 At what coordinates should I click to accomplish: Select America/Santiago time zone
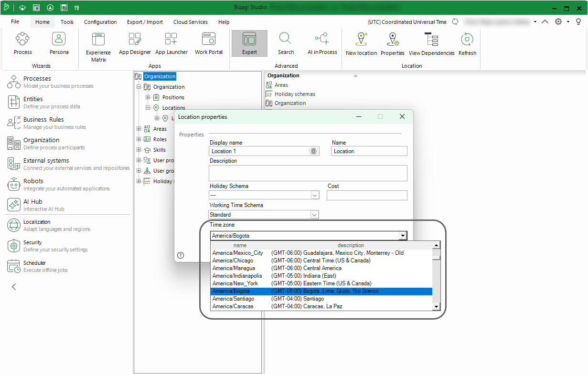pyautogui.click(x=321, y=299)
